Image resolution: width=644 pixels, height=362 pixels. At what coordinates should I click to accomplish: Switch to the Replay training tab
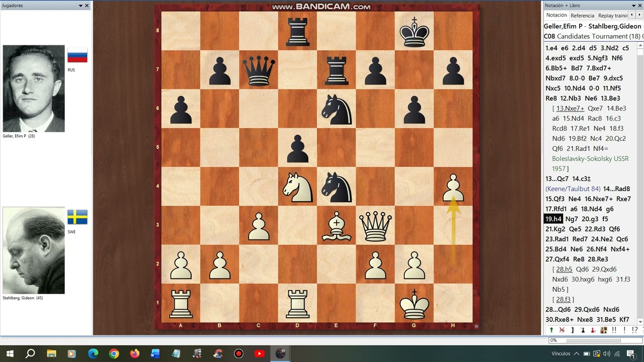pyautogui.click(x=613, y=16)
